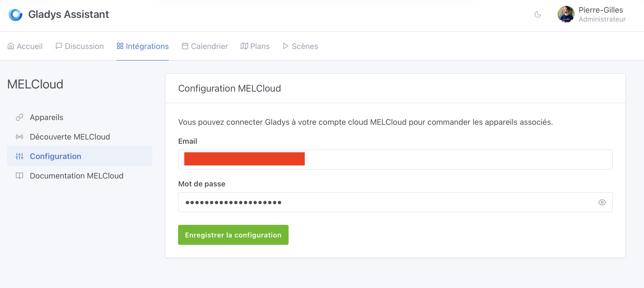Toggle dark mode with the moon icon
The image size is (644, 288).
538,14
